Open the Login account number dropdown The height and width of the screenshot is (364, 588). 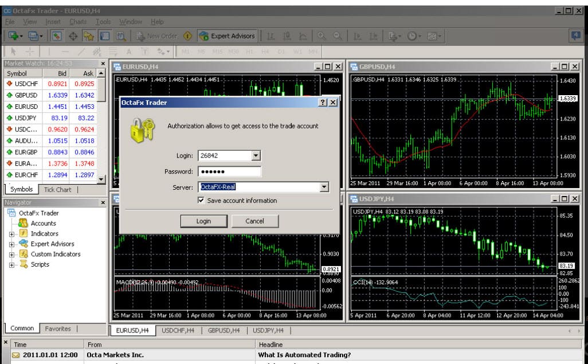(256, 155)
